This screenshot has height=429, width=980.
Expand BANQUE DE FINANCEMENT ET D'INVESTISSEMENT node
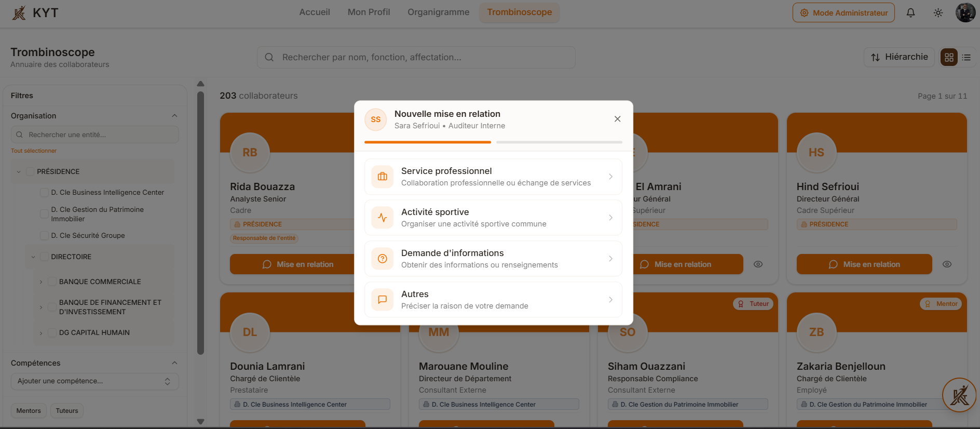pyautogui.click(x=41, y=307)
